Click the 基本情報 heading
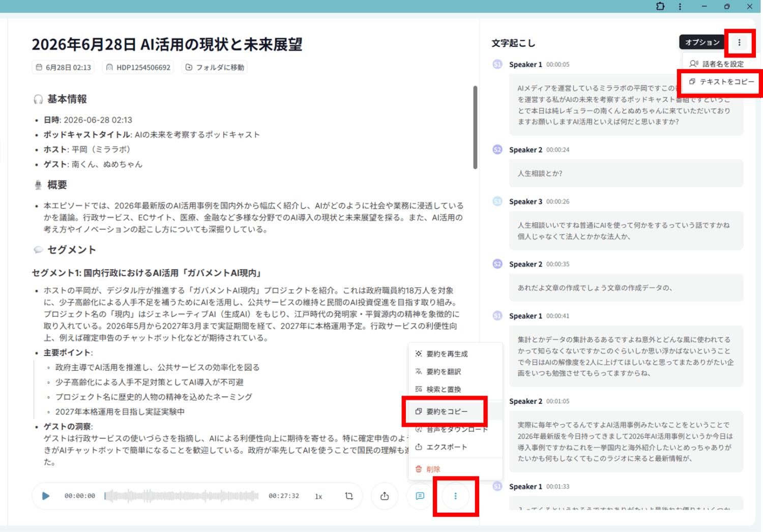 pyautogui.click(x=67, y=99)
